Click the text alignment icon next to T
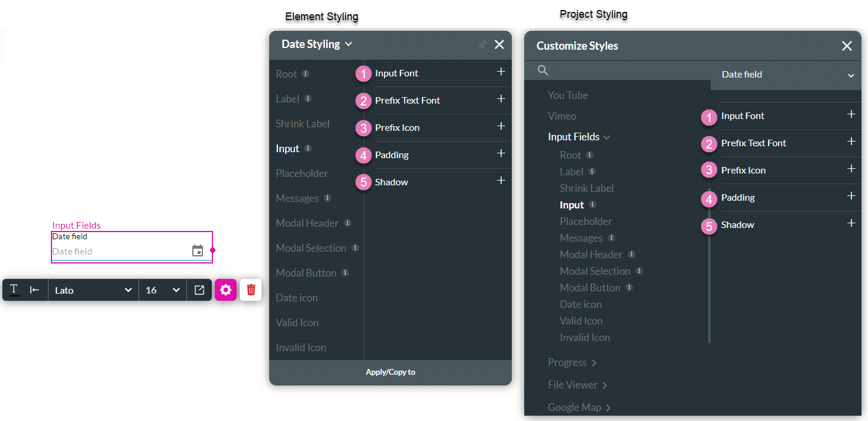The width and height of the screenshot is (868, 421). [35, 290]
